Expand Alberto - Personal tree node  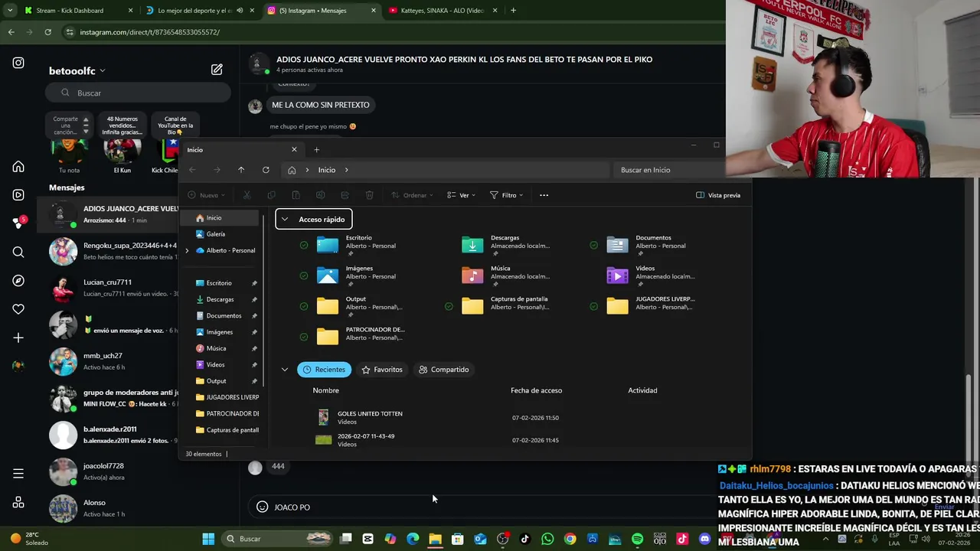click(x=187, y=250)
